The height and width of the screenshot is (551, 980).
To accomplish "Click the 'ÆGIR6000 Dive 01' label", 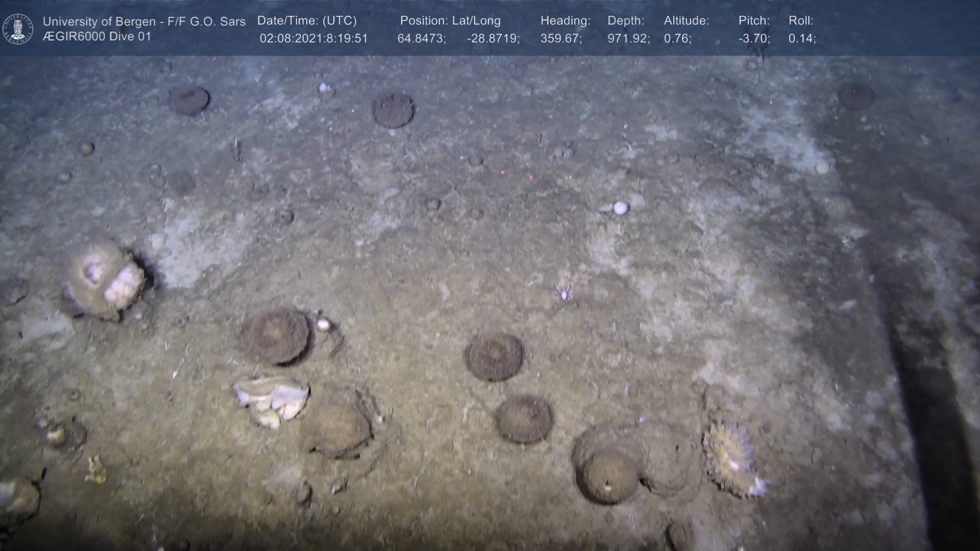I will [x=97, y=37].
